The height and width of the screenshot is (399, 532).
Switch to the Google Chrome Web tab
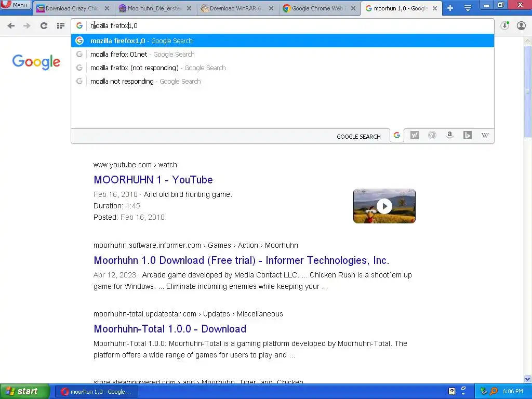coord(318,8)
